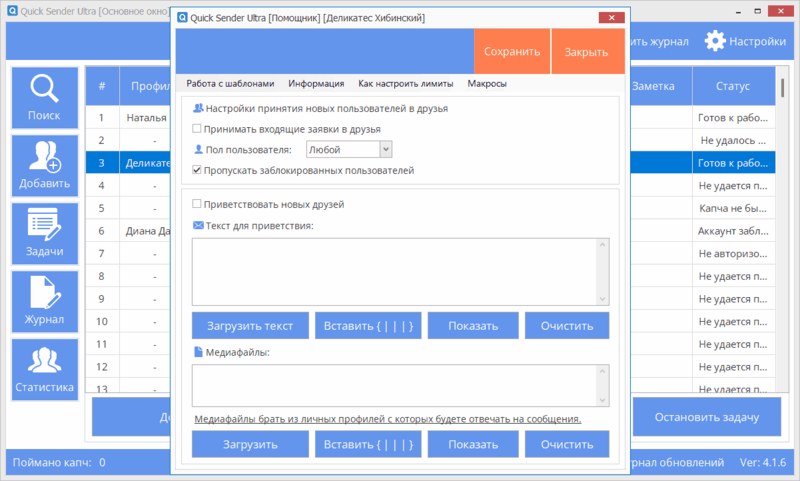Click inside Текст для приветствия field
This screenshot has width=800, height=481.
tap(395, 271)
